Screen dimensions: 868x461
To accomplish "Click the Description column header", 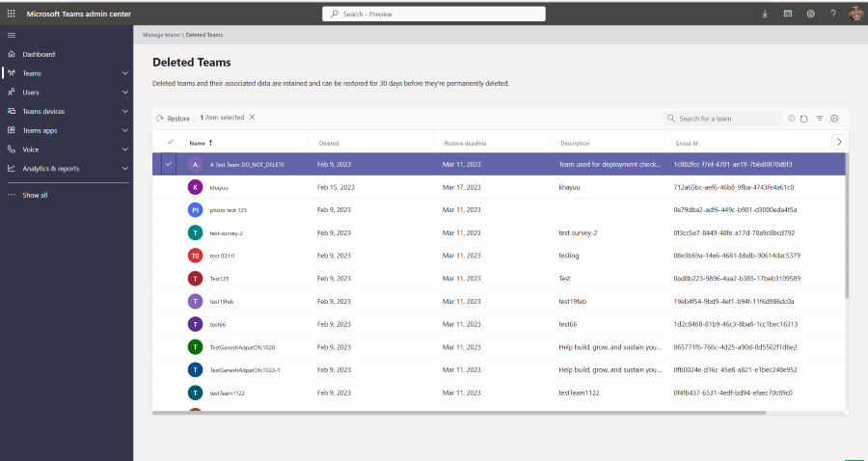I will coord(575,144).
